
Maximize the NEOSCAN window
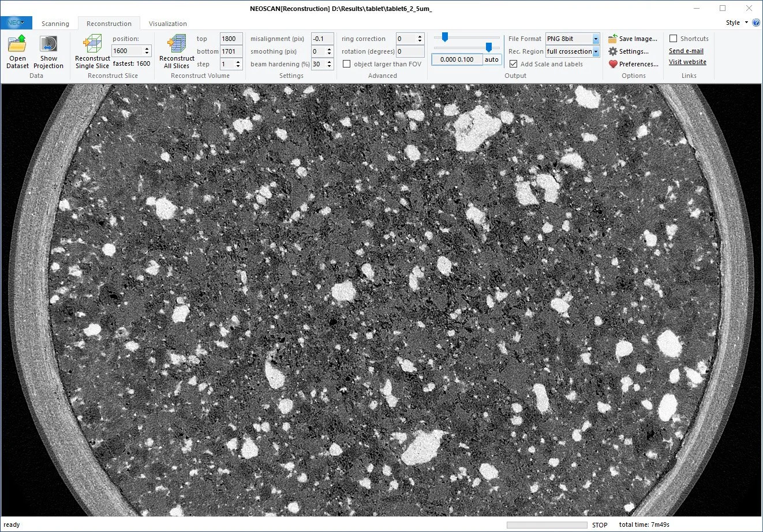point(723,8)
